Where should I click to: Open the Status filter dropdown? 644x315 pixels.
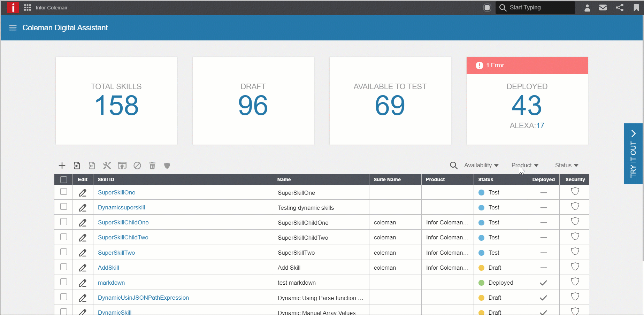tap(567, 166)
